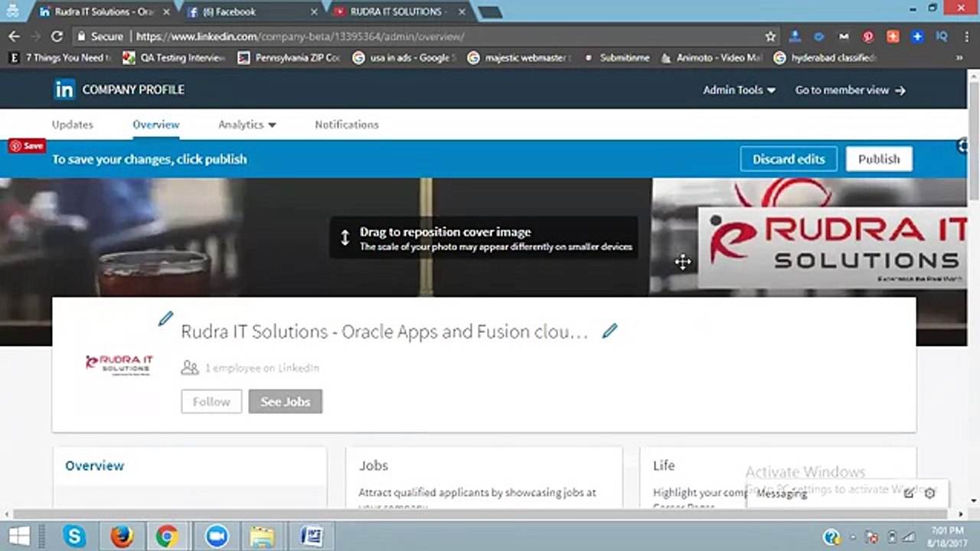The width and height of the screenshot is (980, 551).
Task: Open the Jobs section card
Action: coord(484,477)
